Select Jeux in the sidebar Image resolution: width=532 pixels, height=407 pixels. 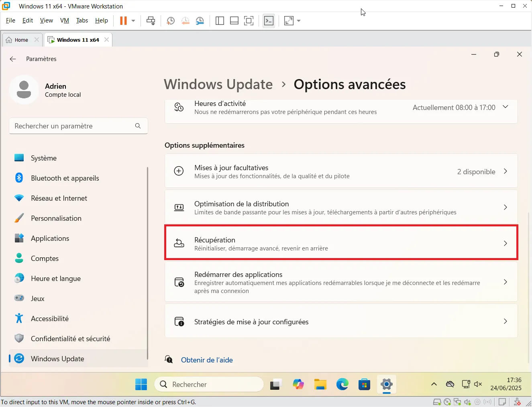pyautogui.click(x=78, y=299)
